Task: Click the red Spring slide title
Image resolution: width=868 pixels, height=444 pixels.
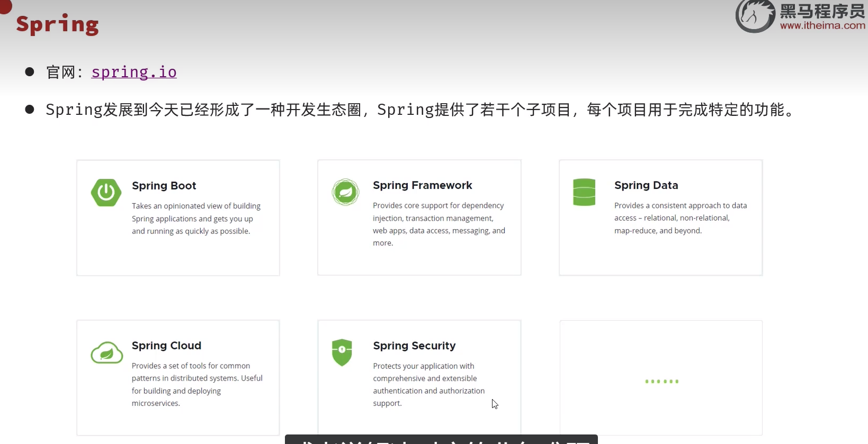Action: pos(57,25)
